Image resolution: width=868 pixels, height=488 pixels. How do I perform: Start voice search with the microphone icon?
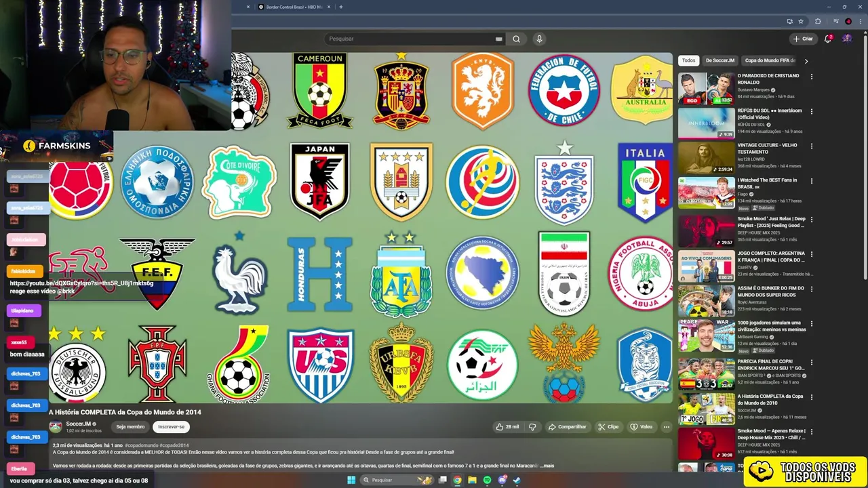[539, 39]
